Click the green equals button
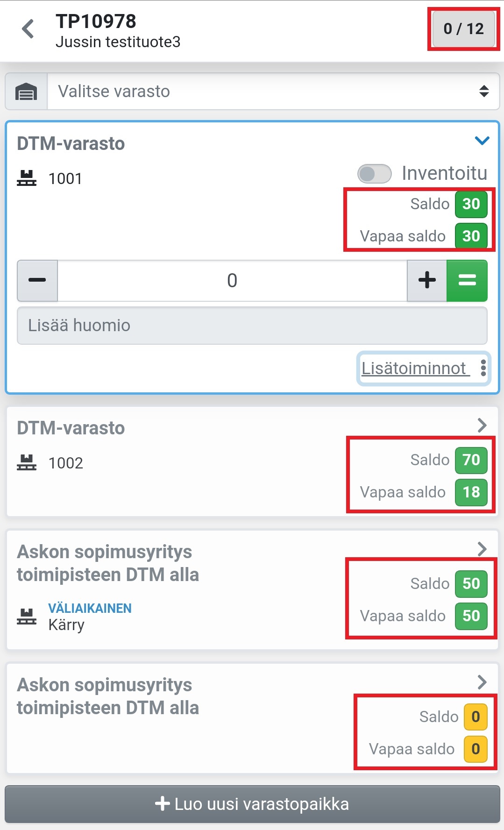 [x=467, y=281]
